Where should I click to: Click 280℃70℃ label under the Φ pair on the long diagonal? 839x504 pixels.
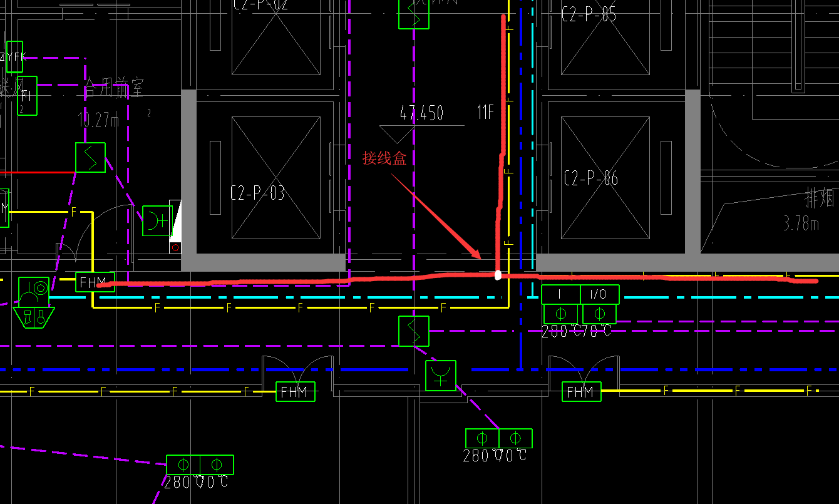tap(196, 482)
